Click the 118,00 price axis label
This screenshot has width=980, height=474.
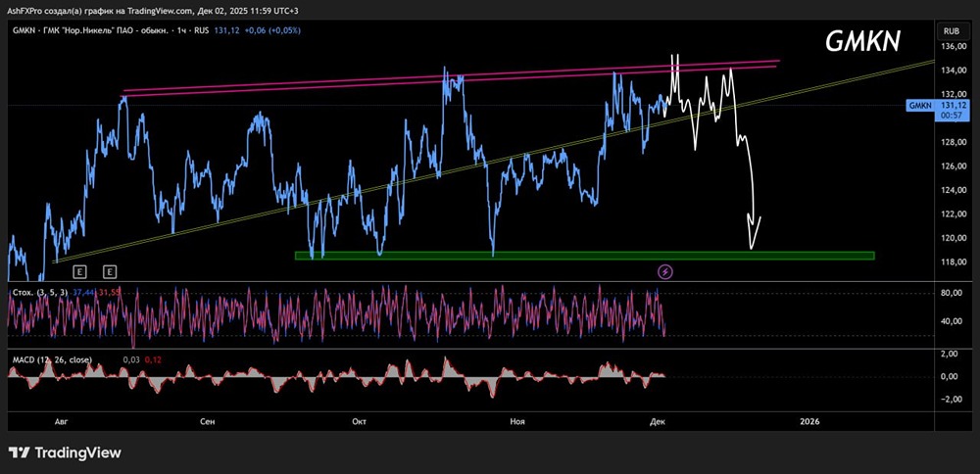953,261
